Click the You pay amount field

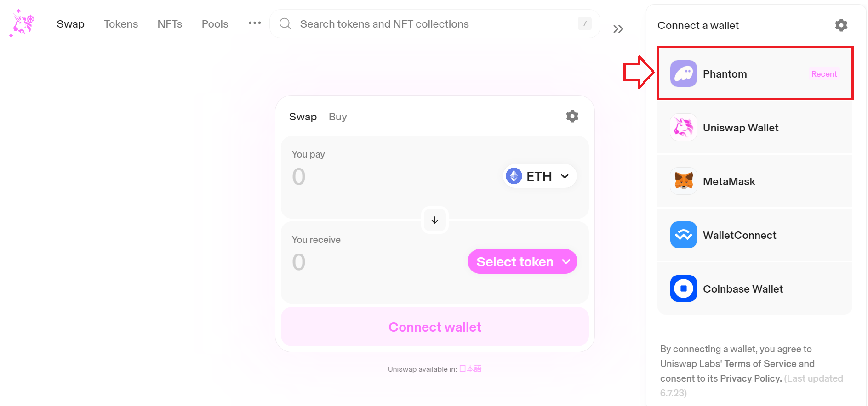[322, 176]
